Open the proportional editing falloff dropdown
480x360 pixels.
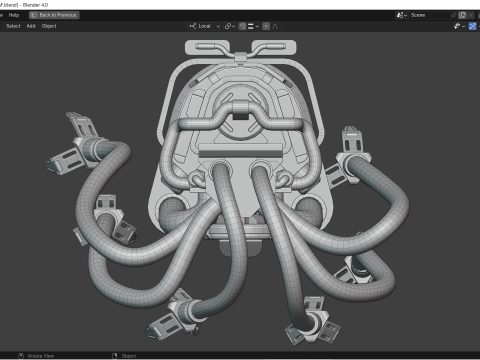coord(277,26)
